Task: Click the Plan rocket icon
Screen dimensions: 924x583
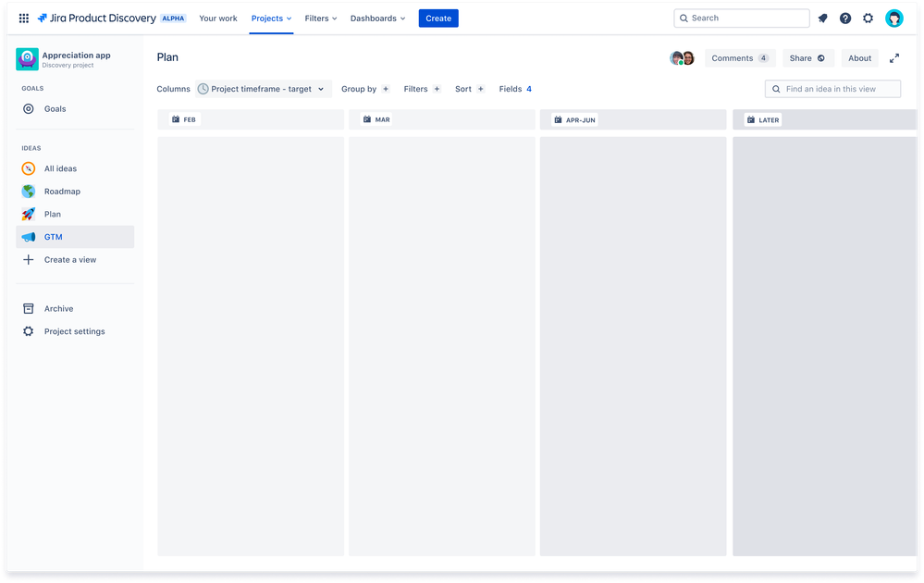Action: [29, 214]
